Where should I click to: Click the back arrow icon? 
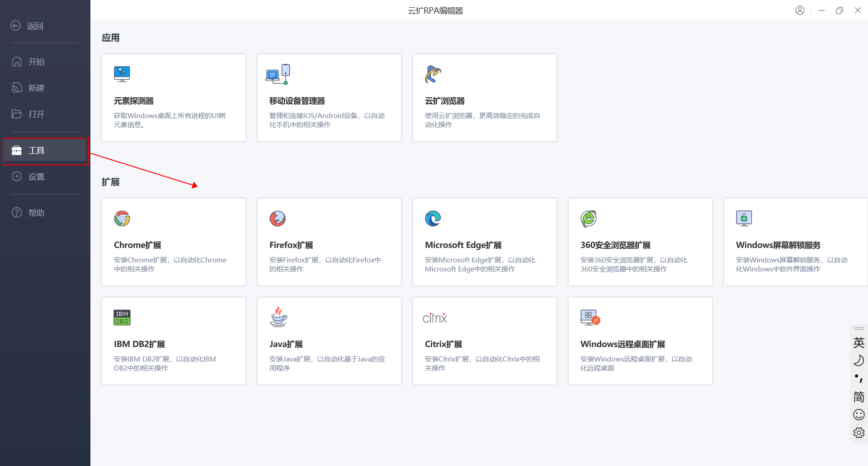(16, 26)
